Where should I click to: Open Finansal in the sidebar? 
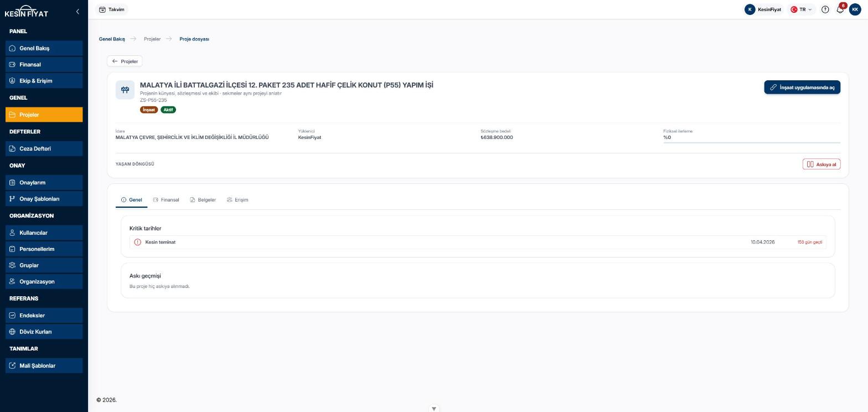pyautogui.click(x=44, y=64)
